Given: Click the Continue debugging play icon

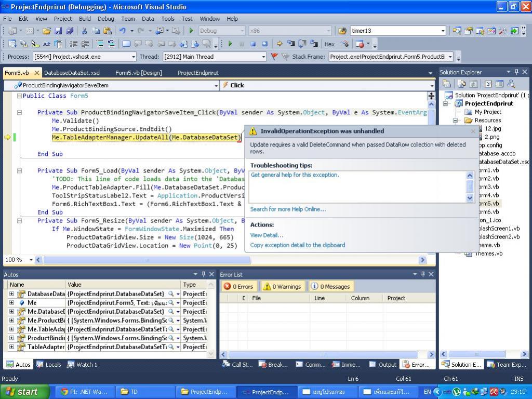Looking at the screenshot, I should click(x=230, y=44).
